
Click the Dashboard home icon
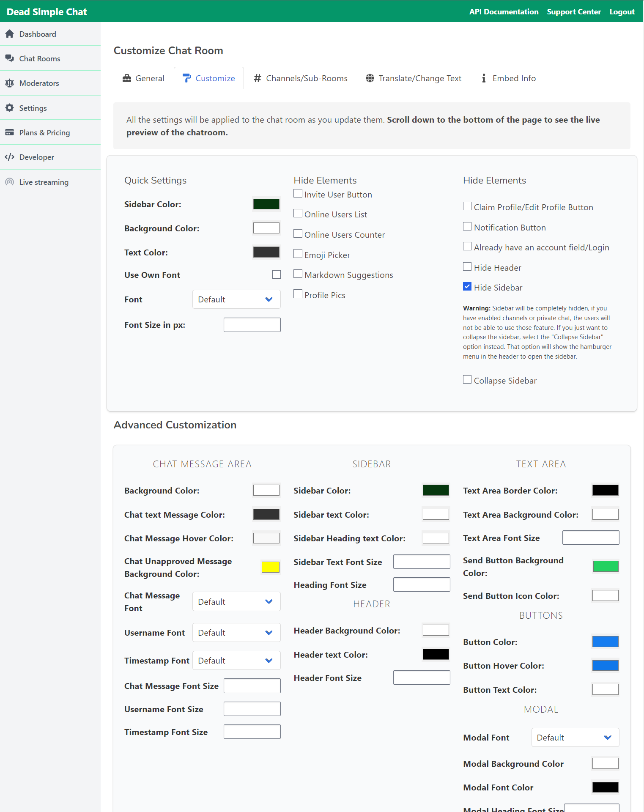pyautogui.click(x=10, y=34)
